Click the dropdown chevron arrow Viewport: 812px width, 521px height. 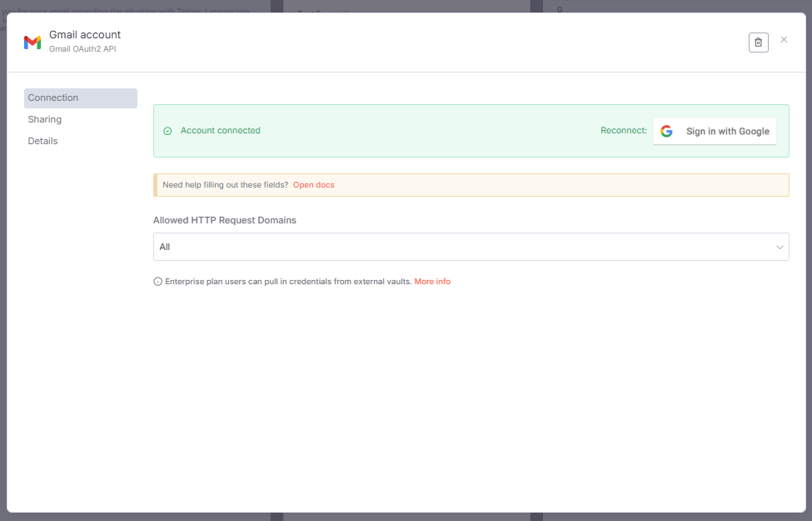[x=780, y=248]
